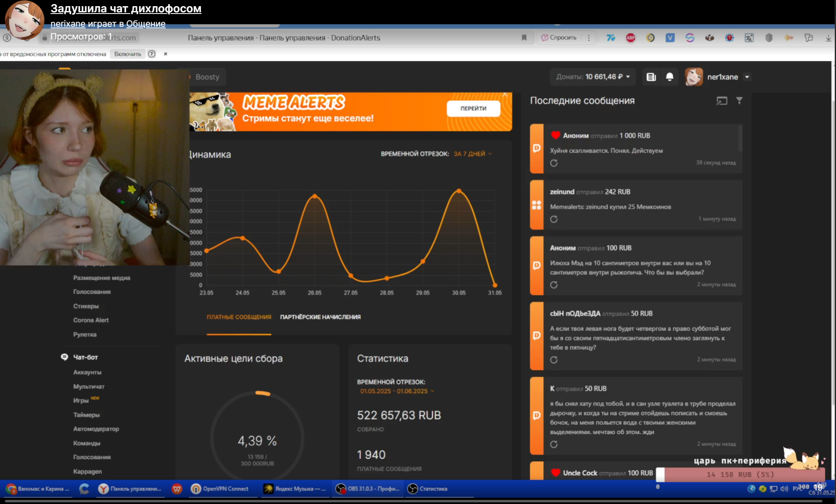Image resolution: width=836 pixels, height=504 pixels.
Task: Click the 14 158 RUB goal progress bar overlay
Action: tap(740, 474)
